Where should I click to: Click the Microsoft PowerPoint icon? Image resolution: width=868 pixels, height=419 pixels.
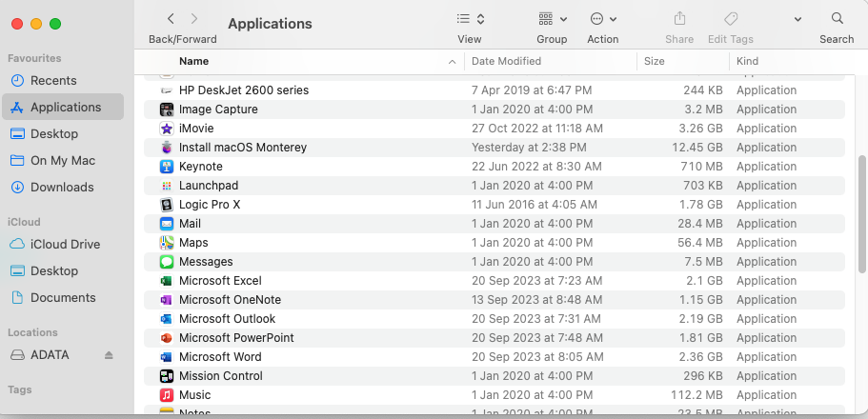click(166, 338)
